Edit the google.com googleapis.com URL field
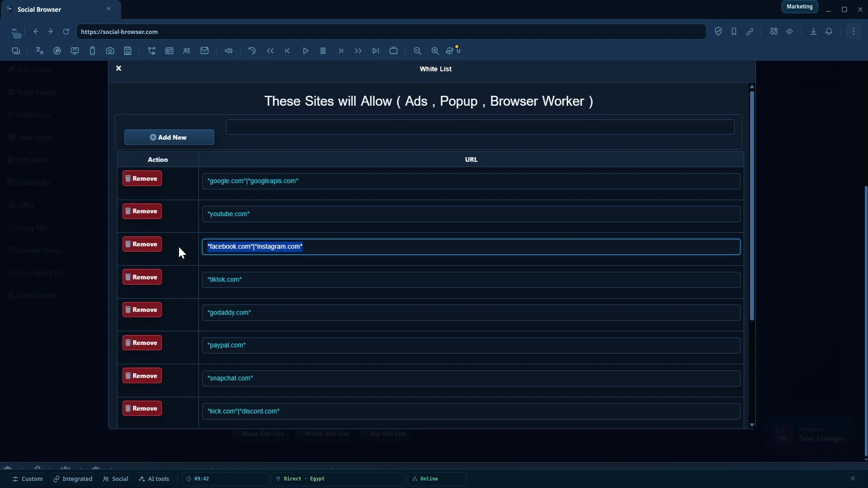868x488 pixels. [x=471, y=181]
